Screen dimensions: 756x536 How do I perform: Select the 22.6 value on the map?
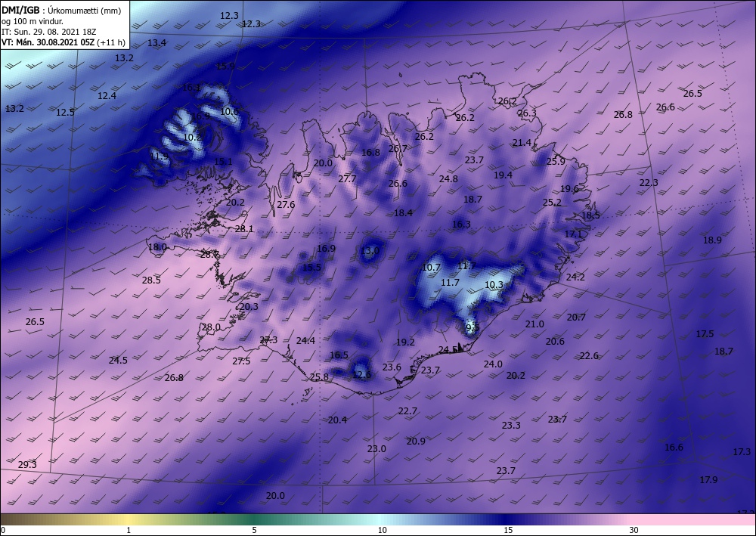click(589, 356)
